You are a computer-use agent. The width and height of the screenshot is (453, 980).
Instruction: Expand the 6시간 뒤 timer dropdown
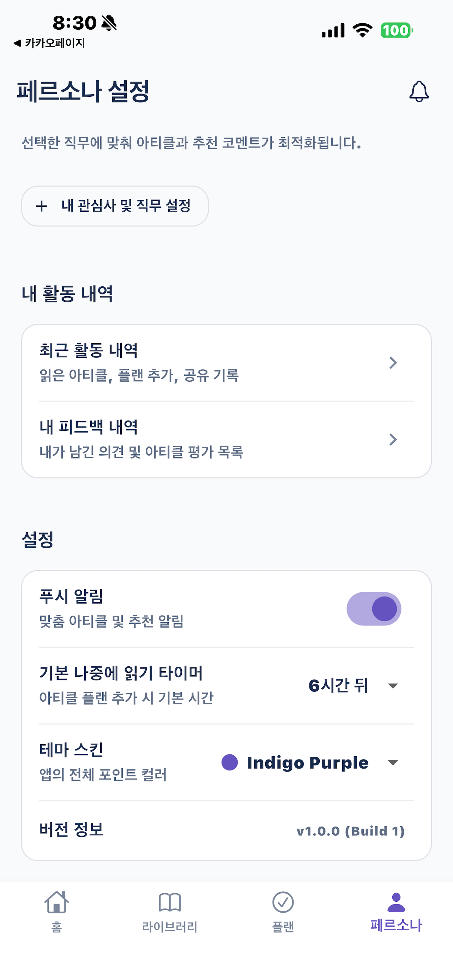393,685
